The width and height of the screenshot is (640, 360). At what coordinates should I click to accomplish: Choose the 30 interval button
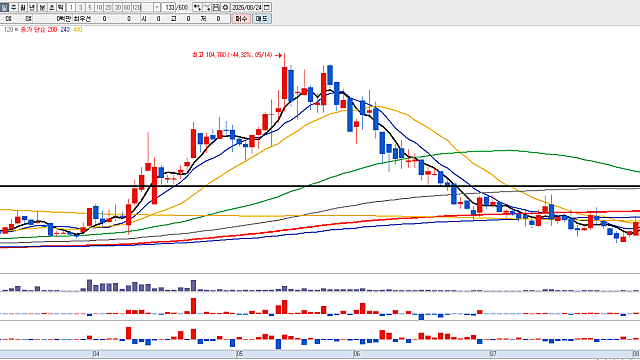tap(118, 7)
